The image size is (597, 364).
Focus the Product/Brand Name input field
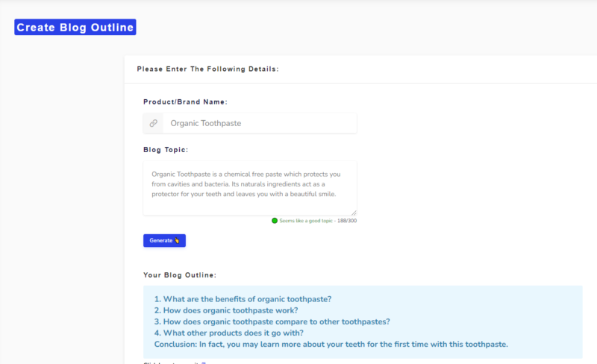tap(259, 123)
